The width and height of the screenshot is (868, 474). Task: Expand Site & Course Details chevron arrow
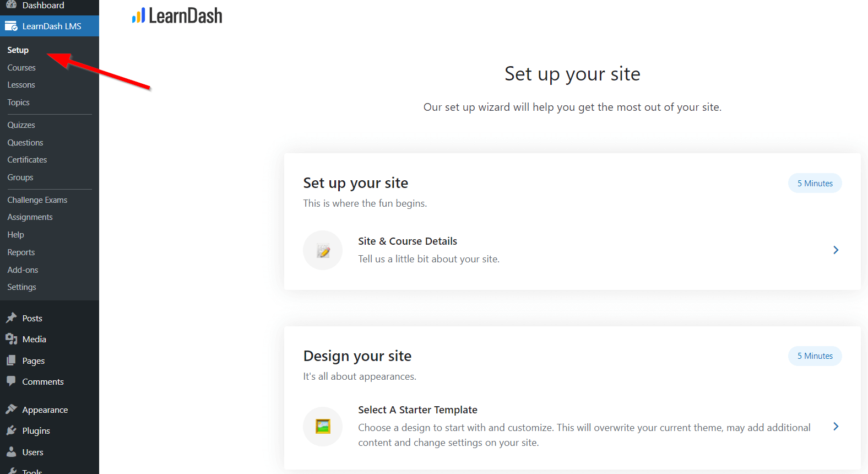tap(836, 250)
